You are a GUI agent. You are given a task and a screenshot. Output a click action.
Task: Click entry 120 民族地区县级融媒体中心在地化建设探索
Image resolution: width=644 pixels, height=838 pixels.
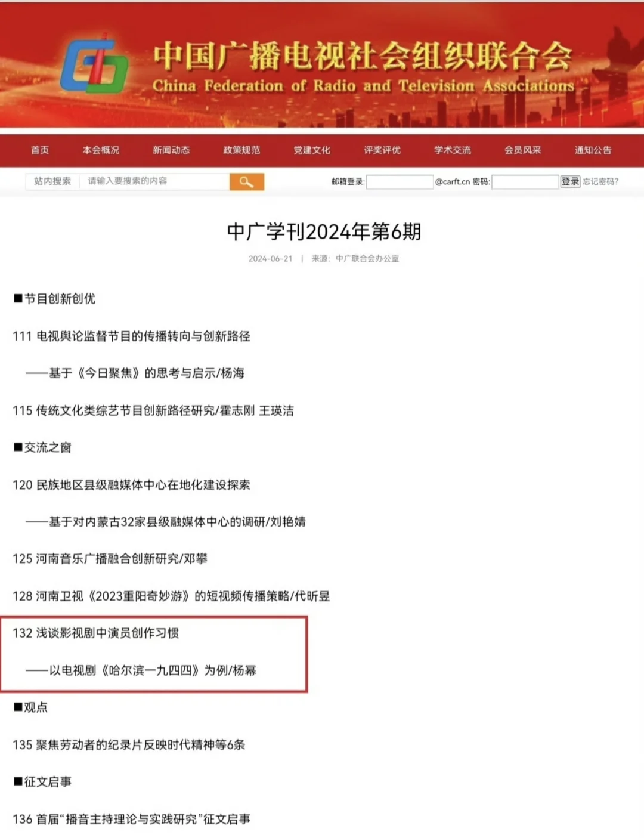pyautogui.click(x=131, y=485)
